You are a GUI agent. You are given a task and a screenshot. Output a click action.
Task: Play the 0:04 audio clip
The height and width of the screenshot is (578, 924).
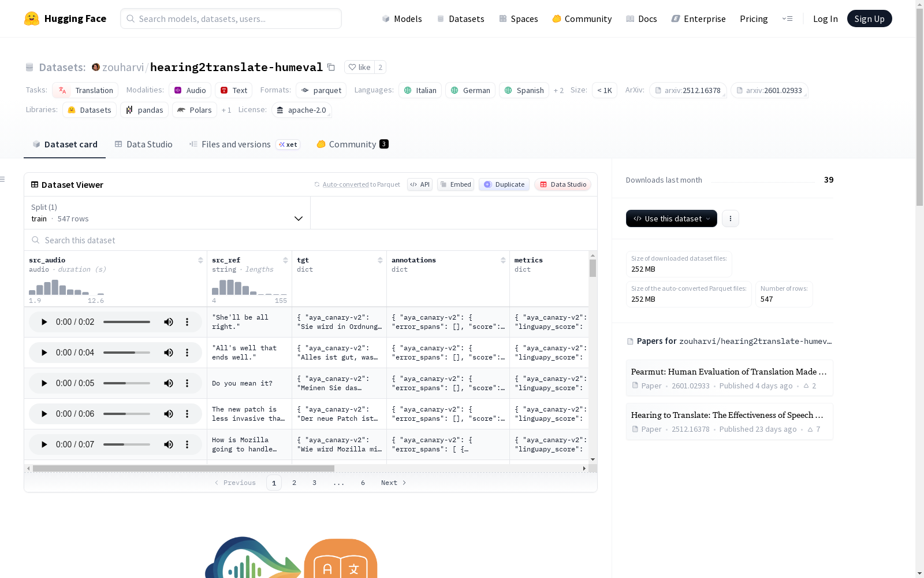click(44, 353)
